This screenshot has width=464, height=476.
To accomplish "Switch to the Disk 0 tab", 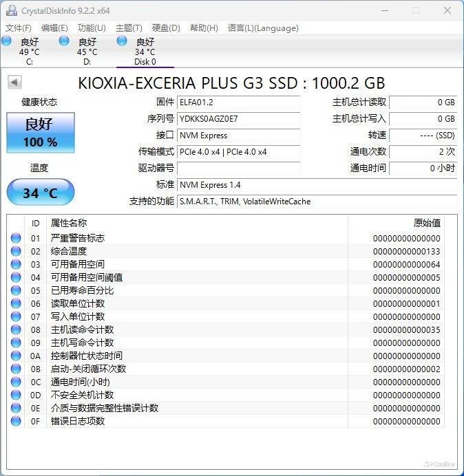I will point(145,52).
